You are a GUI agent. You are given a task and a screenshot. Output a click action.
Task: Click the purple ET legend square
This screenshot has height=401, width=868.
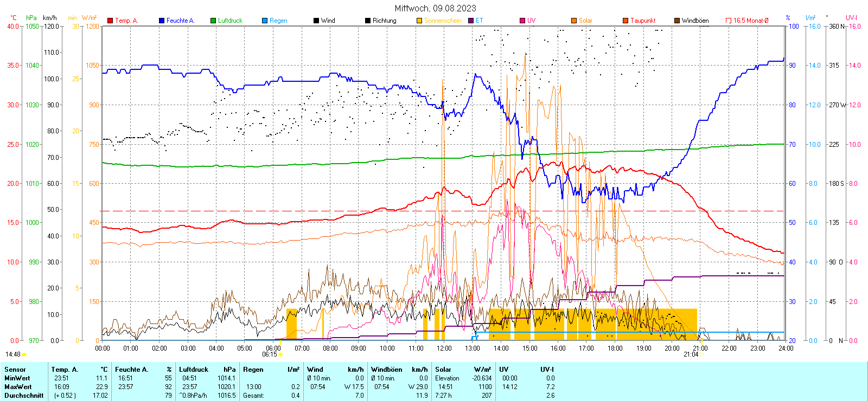471,21
